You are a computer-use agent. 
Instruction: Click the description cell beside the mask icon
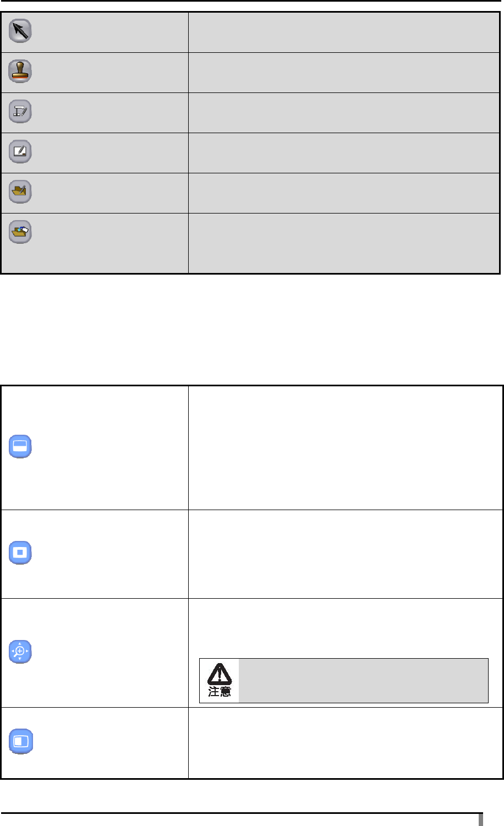[346, 447]
